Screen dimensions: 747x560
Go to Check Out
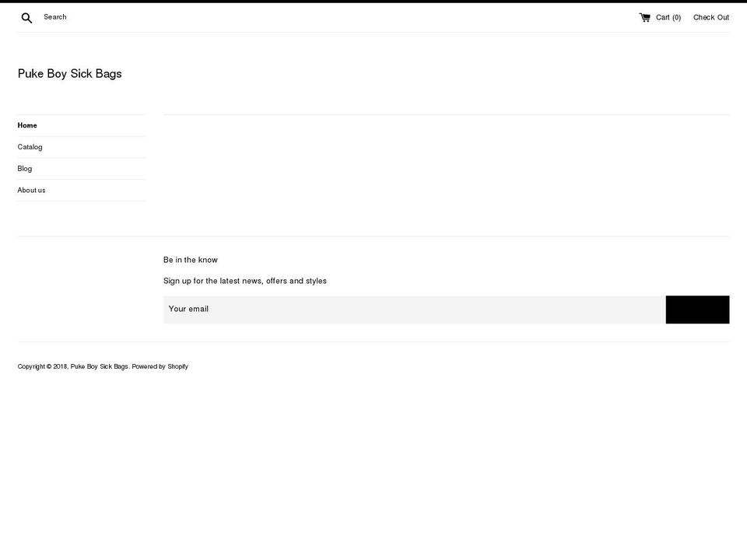(x=710, y=18)
